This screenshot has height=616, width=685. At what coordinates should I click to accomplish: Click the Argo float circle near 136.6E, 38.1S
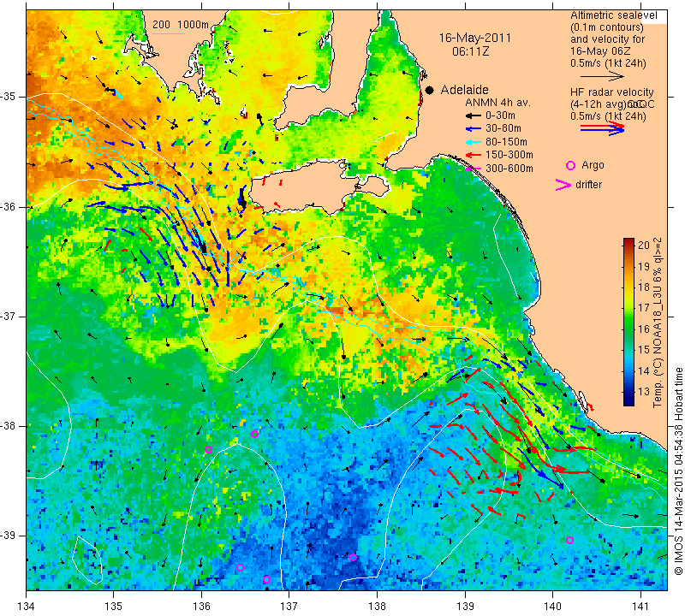click(254, 434)
